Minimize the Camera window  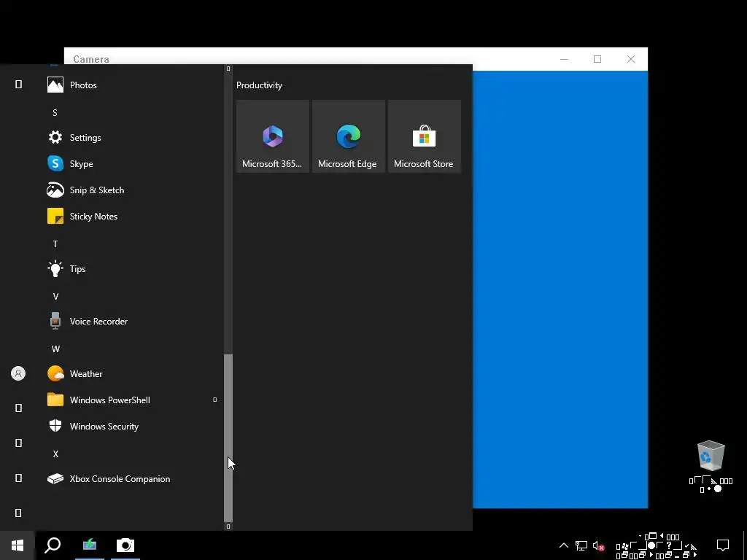pos(564,59)
